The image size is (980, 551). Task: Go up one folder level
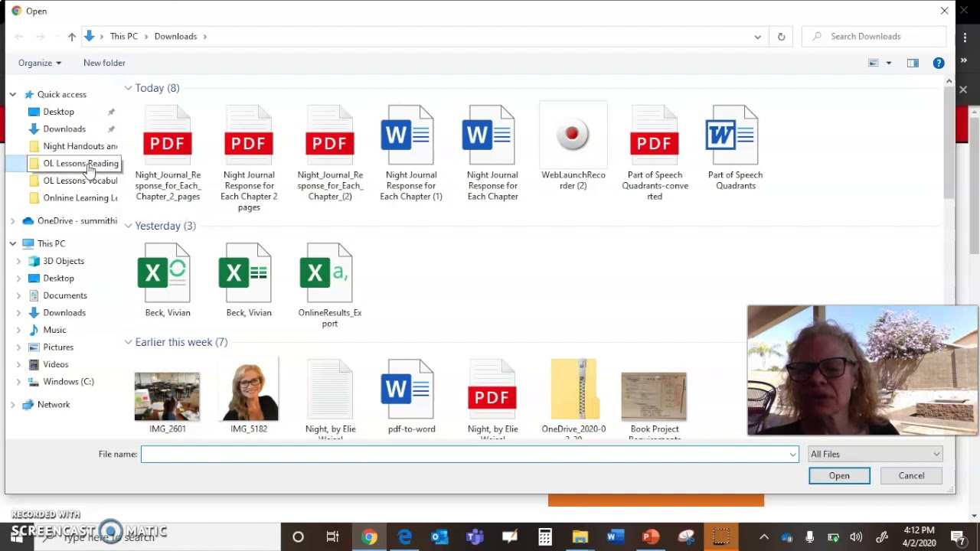[x=71, y=36]
